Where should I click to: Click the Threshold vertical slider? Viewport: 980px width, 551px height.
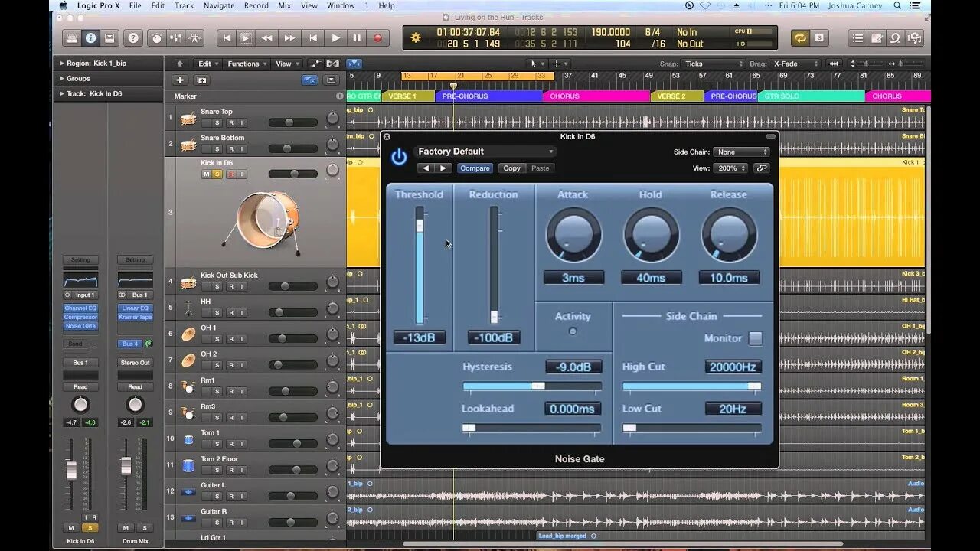(420, 266)
